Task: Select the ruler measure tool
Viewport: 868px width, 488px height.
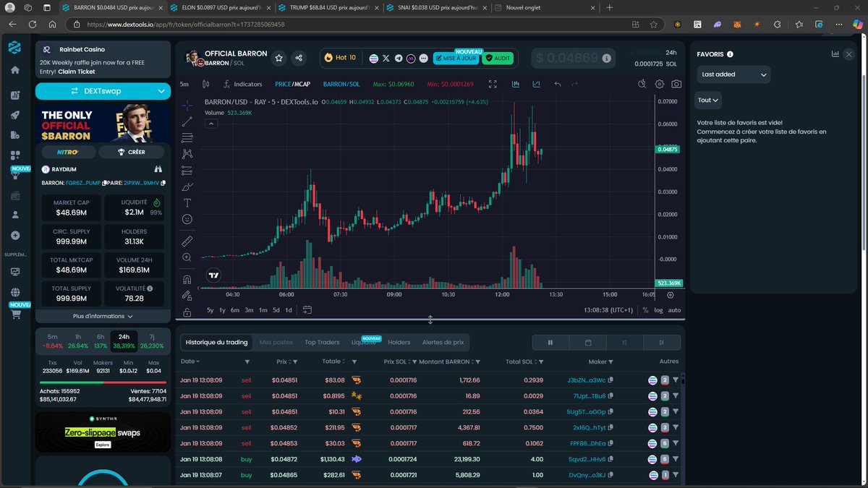Action: (x=187, y=241)
